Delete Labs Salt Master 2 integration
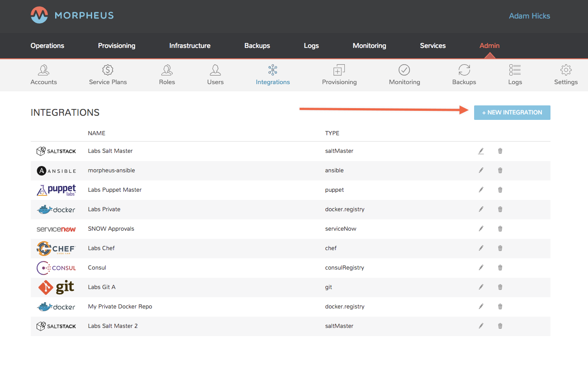The width and height of the screenshot is (588, 375). [x=500, y=326]
